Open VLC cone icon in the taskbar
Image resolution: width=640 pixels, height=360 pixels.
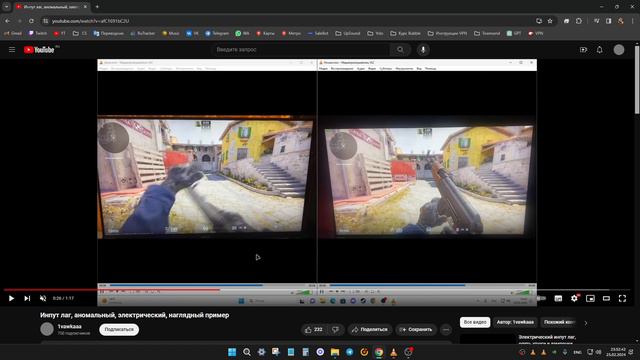coord(393,352)
